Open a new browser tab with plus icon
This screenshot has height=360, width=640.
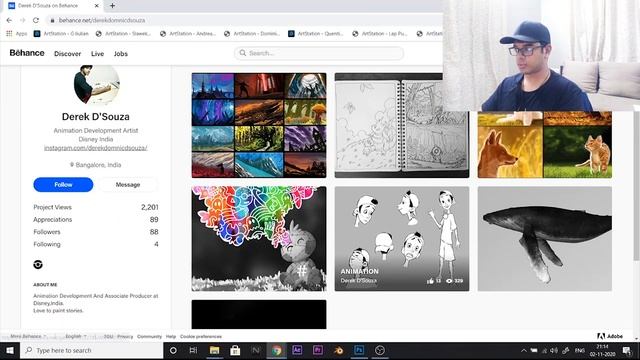[x=112, y=6]
